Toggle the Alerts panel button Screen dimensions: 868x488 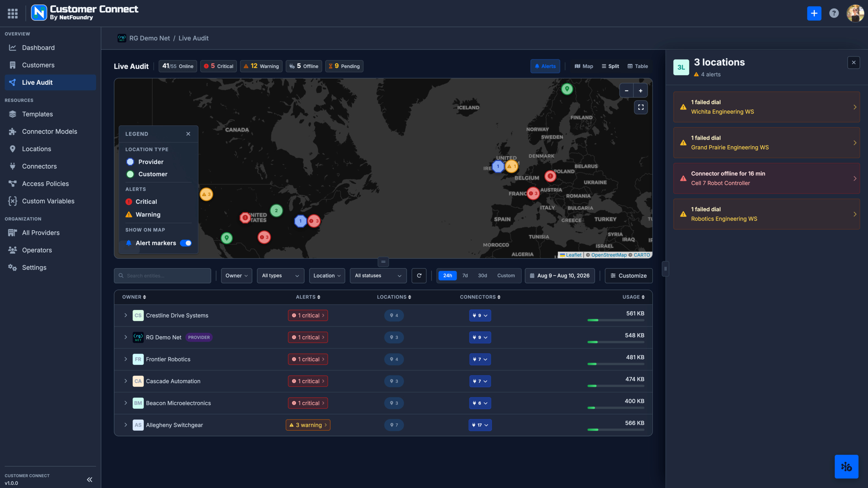coord(545,66)
